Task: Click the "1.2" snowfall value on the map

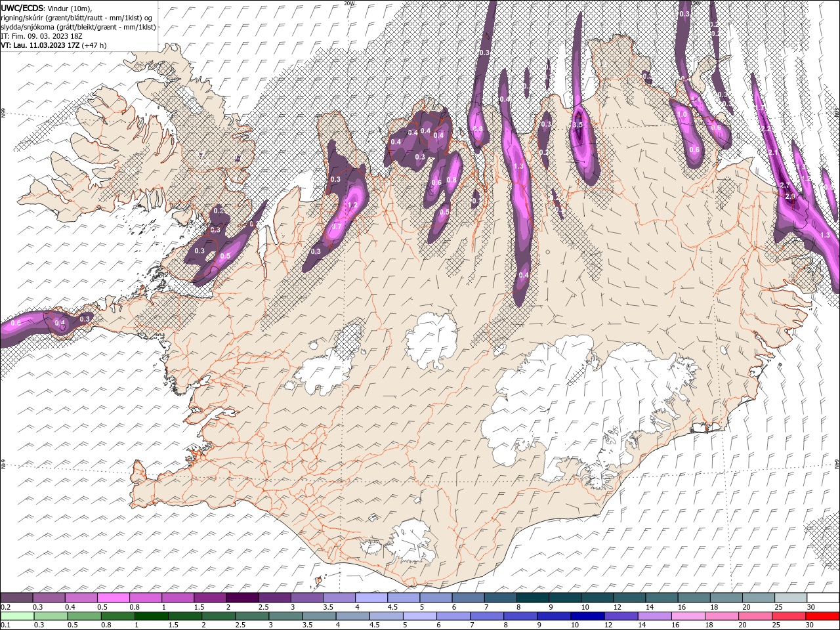Action: tap(352, 205)
